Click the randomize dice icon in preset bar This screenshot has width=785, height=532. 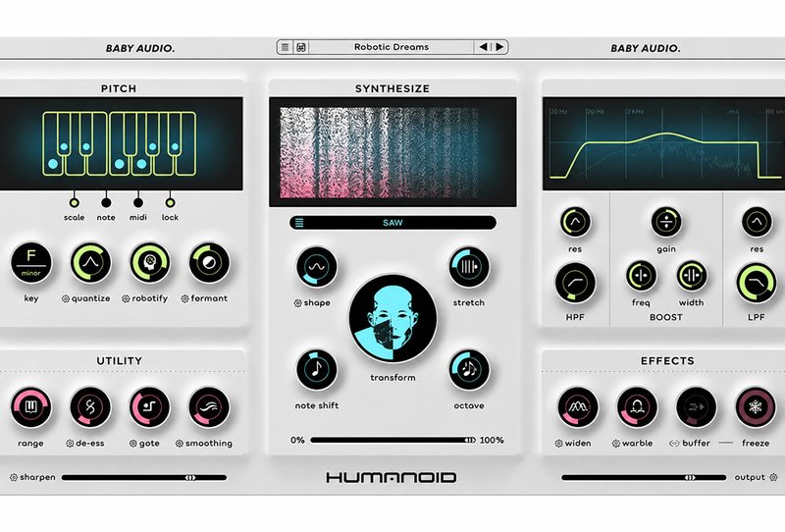click(301, 47)
